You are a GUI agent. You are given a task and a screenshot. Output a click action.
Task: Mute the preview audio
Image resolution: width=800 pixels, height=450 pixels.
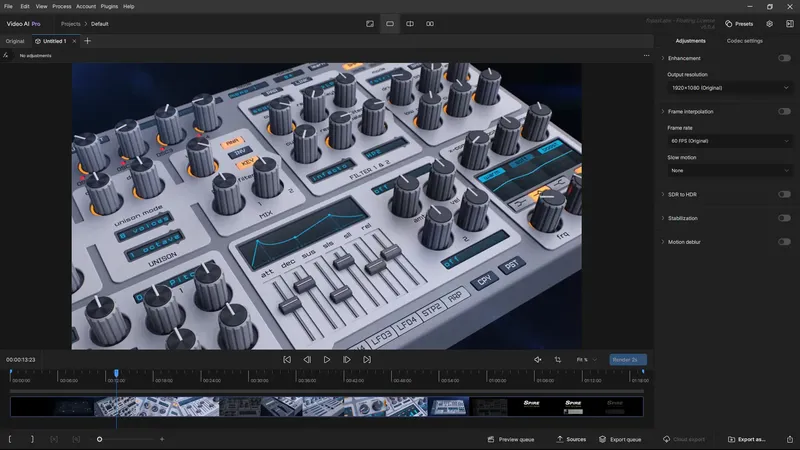point(537,359)
